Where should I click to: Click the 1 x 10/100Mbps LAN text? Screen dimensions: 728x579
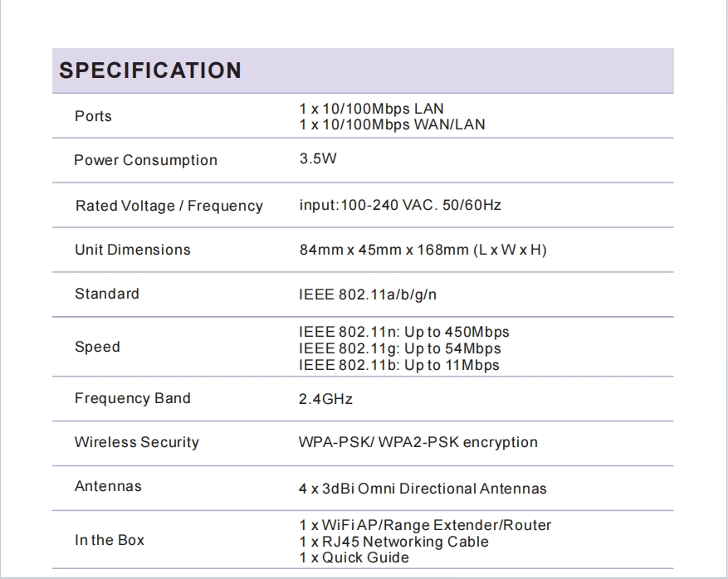point(371,109)
